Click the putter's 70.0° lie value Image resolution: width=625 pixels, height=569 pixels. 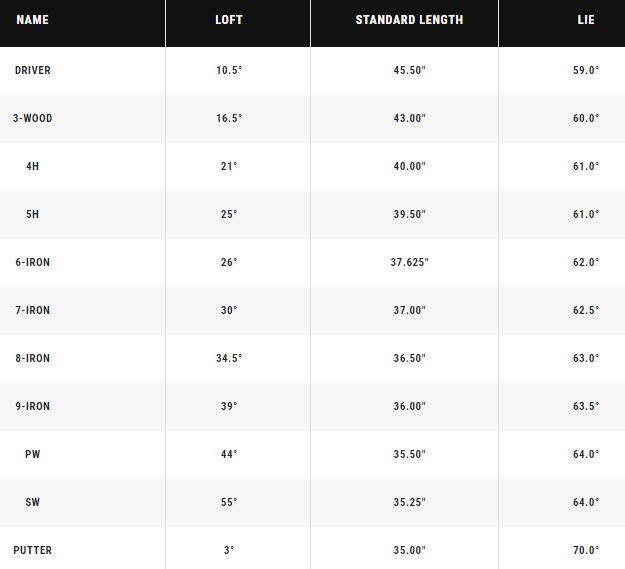[586, 550]
